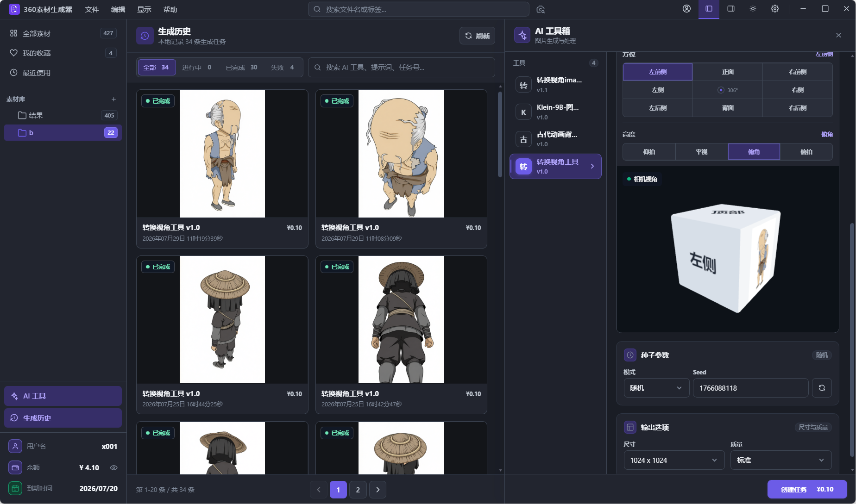Go to page 2
Image resolution: width=856 pixels, height=504 pixels.
tap(358, 490)
